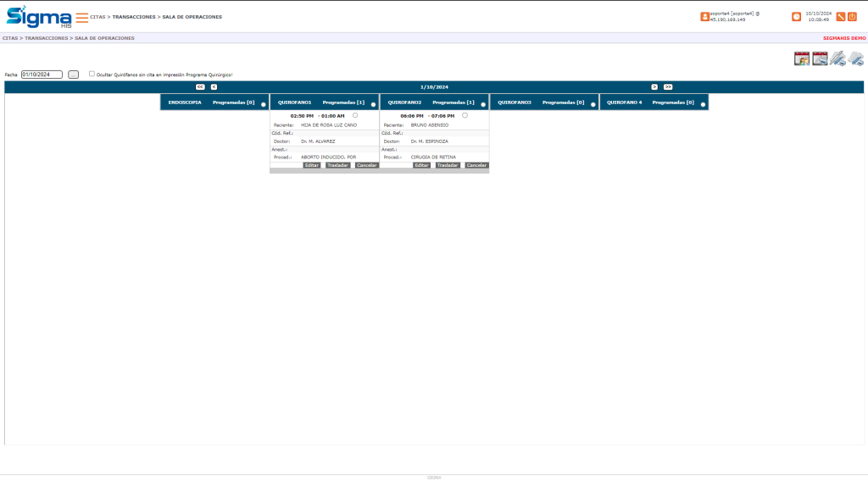Image resolution: width=868 pixels, height=481 pixels.
Task: Click the orange user profile icon
Action: tap(704, 16)
